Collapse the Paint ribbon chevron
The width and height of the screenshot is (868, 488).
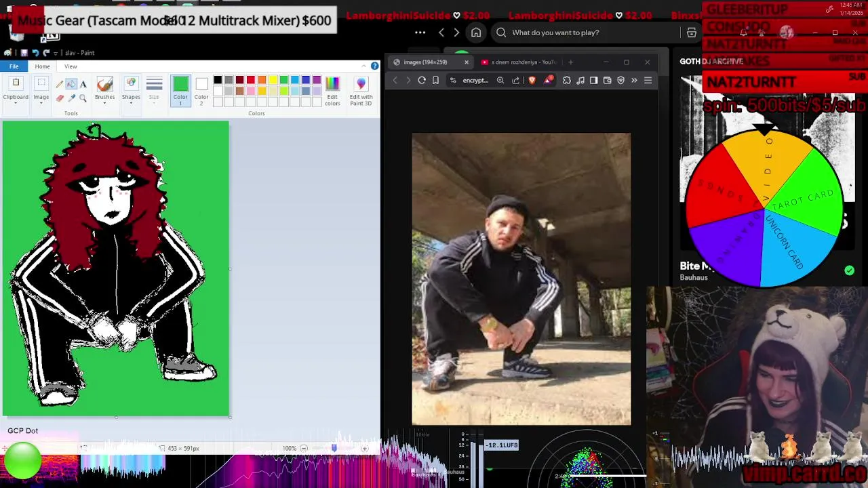[x=363, y=66]
